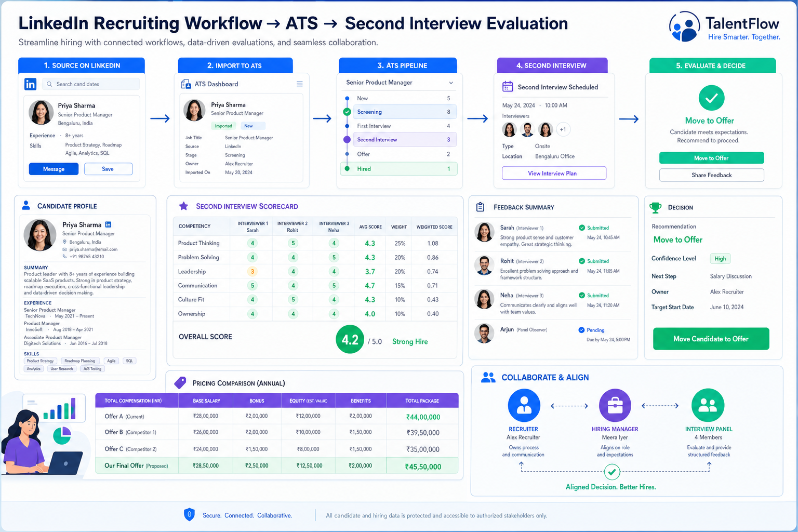The width and height of the screenshot is (798, 532).
Task: Click the email icon in candidate profile
Action: coord(65,249)
